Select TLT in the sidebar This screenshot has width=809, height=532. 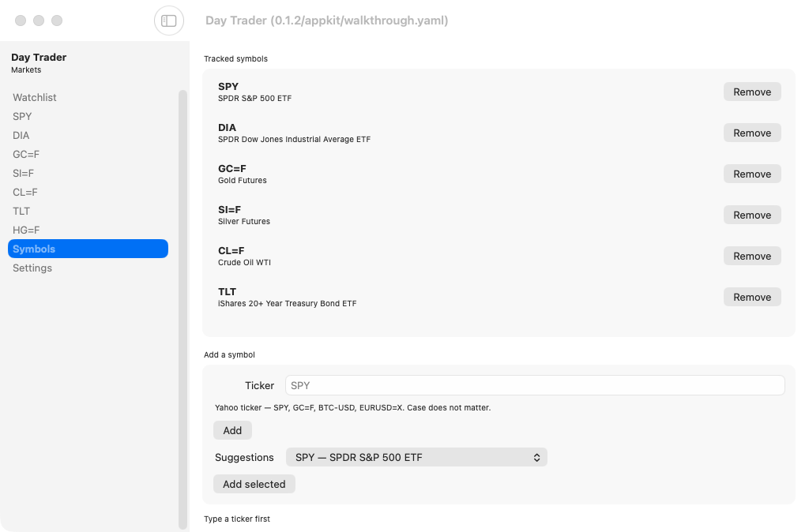pos(88,211)
